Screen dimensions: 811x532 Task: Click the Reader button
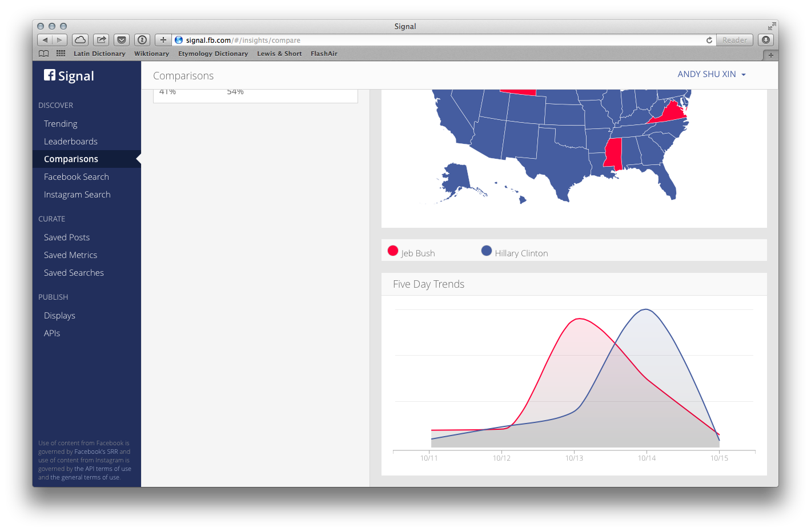(x=734, y=40)
